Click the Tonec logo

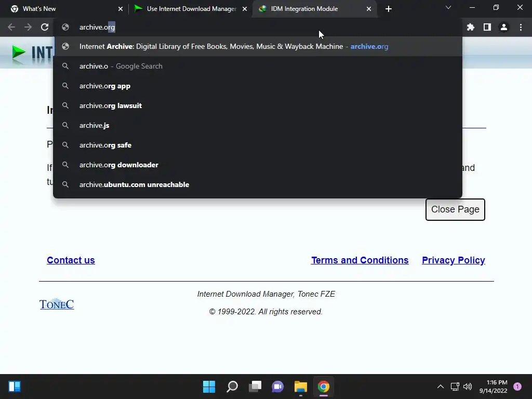tap(57, 304)
